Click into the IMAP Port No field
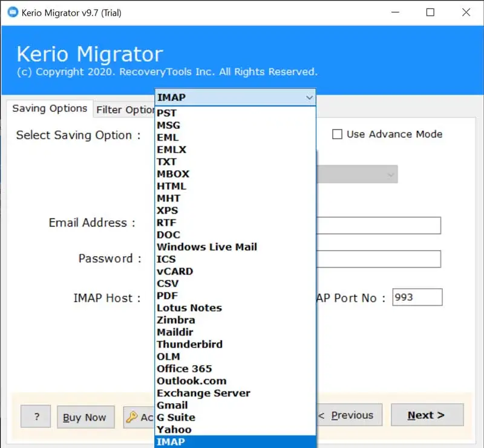The height and width of the screenshot is (448, 484). coord(417,297)
